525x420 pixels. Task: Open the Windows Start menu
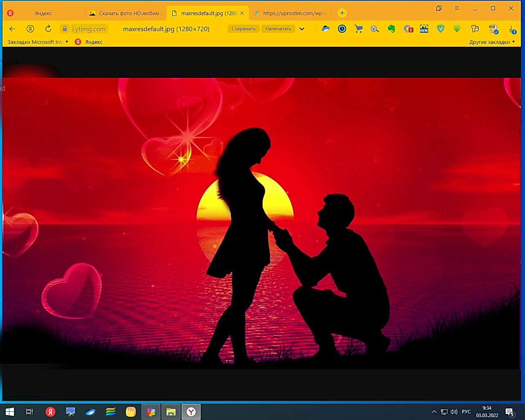[10, 412]
